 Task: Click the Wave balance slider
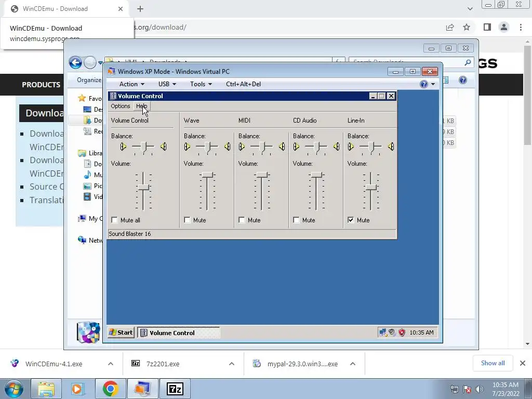pyautogui.click(x=207, y=147)
